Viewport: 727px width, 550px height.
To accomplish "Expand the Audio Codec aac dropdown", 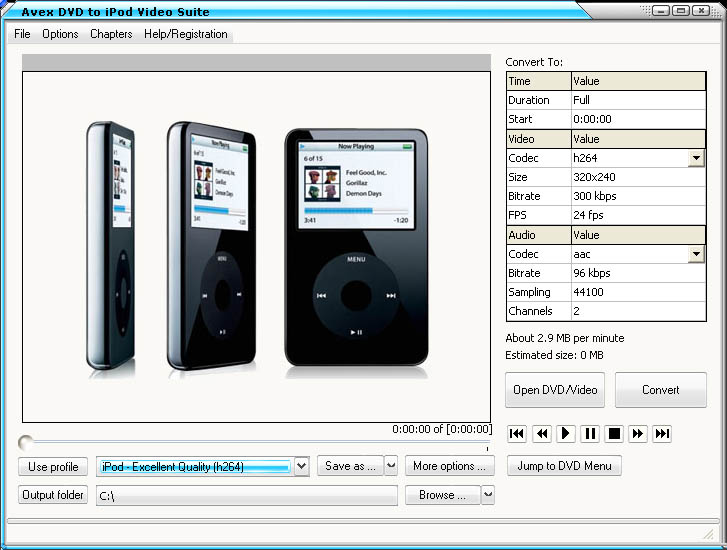I will (696, 254).
